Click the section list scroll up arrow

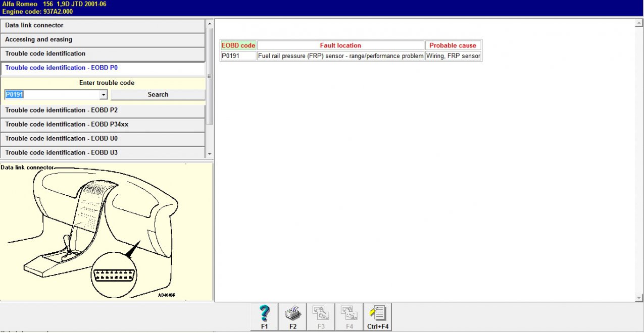(x=210, y=24)
